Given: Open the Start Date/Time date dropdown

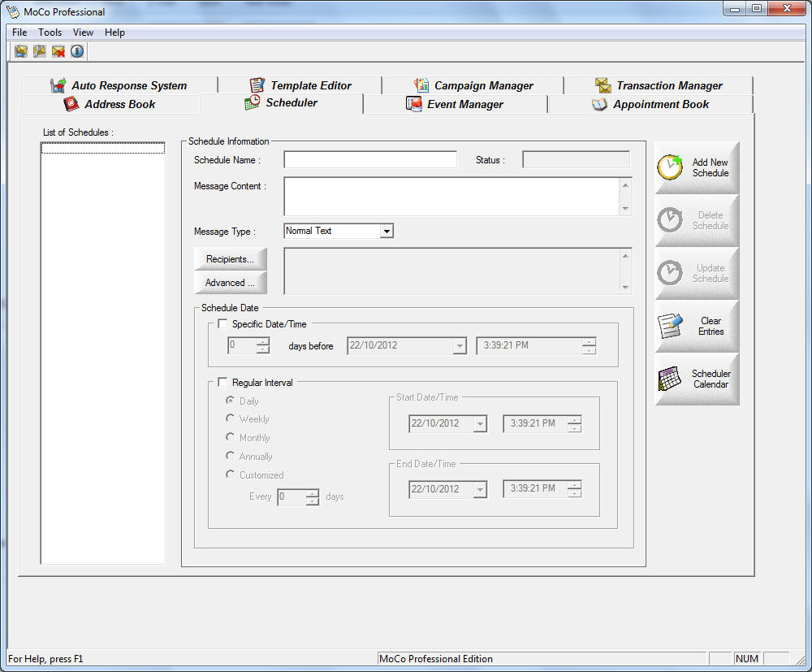Looking at the screenshot, I should pyautogui.click(x=480, y=424).
